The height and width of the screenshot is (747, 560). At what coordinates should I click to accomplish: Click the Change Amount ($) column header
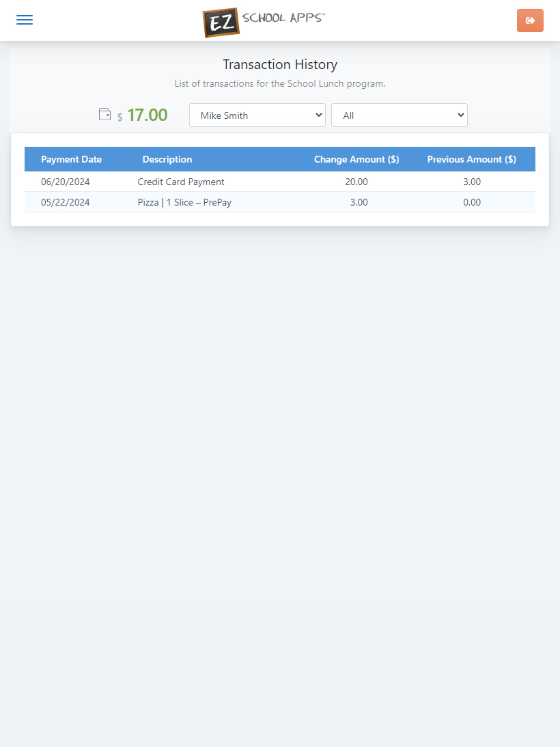click(356, 159)
